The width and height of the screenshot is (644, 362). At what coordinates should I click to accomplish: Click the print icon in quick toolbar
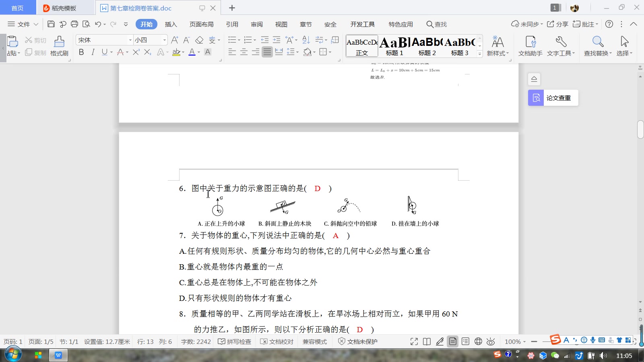click(x=74, y=24)
